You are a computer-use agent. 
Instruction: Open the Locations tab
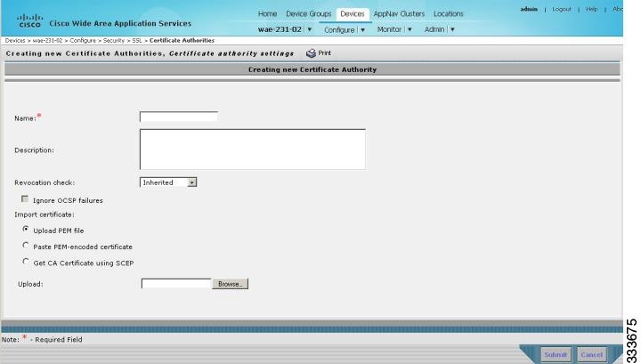pos(449,14)
